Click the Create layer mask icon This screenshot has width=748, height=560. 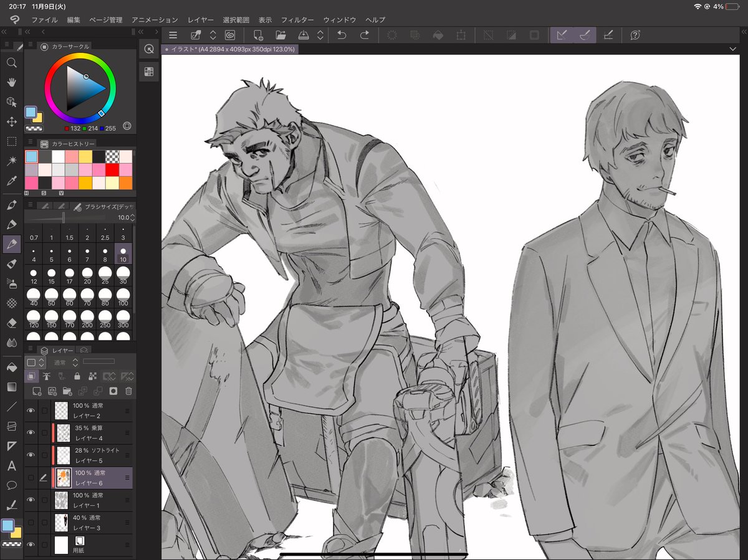click(x=113, y=391)
